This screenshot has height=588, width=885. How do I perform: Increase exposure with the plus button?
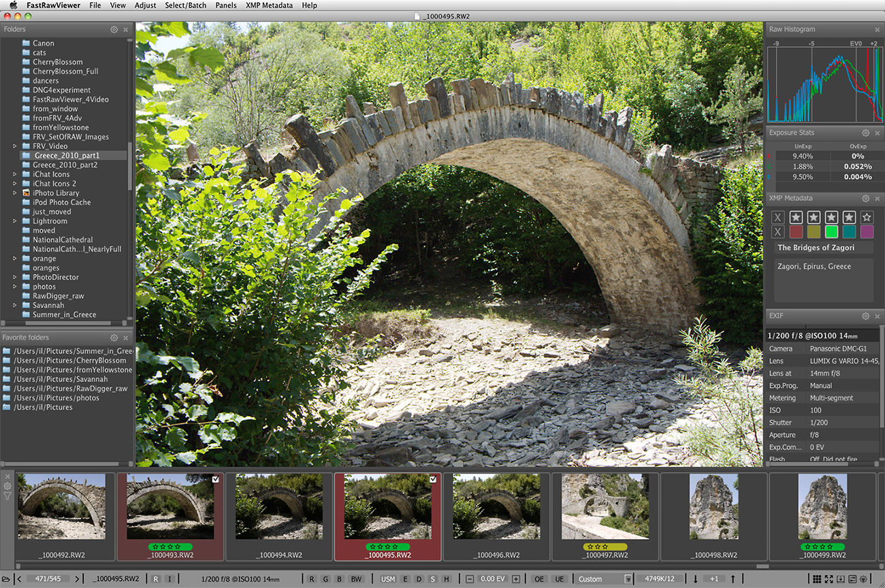pyautogui.click(x=515, y=579)
